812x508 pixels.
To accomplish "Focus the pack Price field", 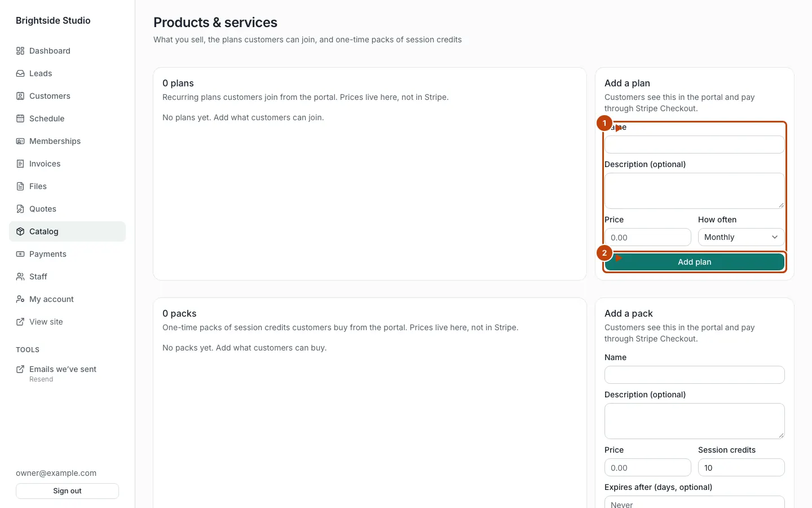I will click(648, 467).
